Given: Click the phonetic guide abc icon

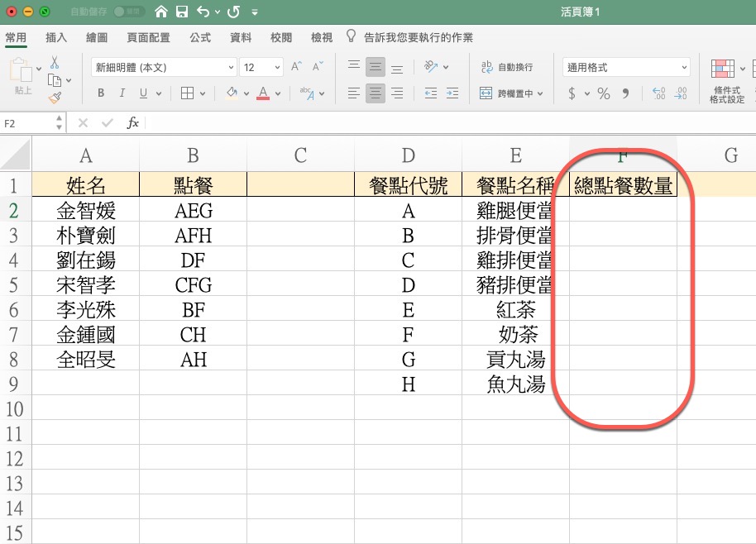Looking at the screenshot, I should click(307, 93).
